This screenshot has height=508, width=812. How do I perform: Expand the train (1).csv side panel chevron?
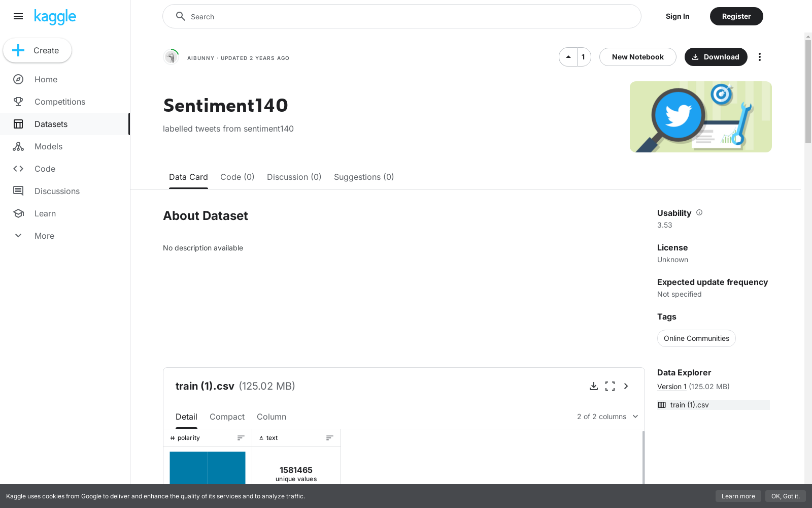pyautogui.click(x=626, y=386)
